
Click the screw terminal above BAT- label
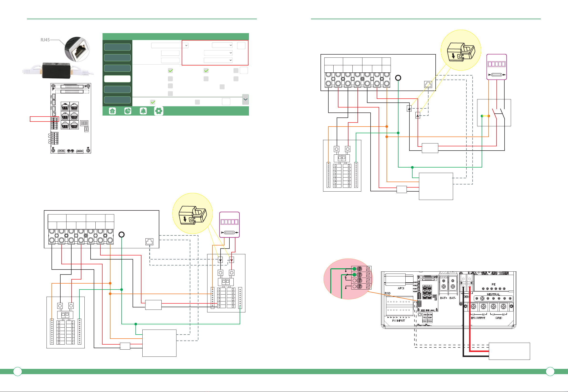(x=453, y=286)
